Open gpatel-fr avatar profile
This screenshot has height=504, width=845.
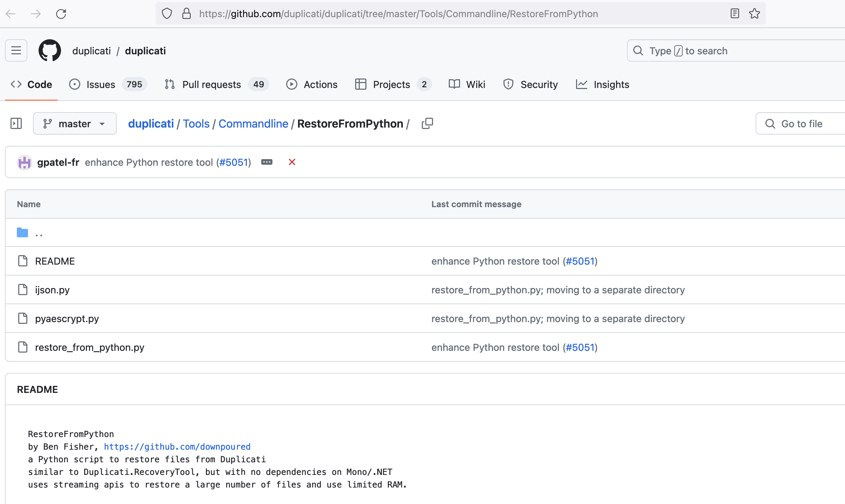click(25, 162)
